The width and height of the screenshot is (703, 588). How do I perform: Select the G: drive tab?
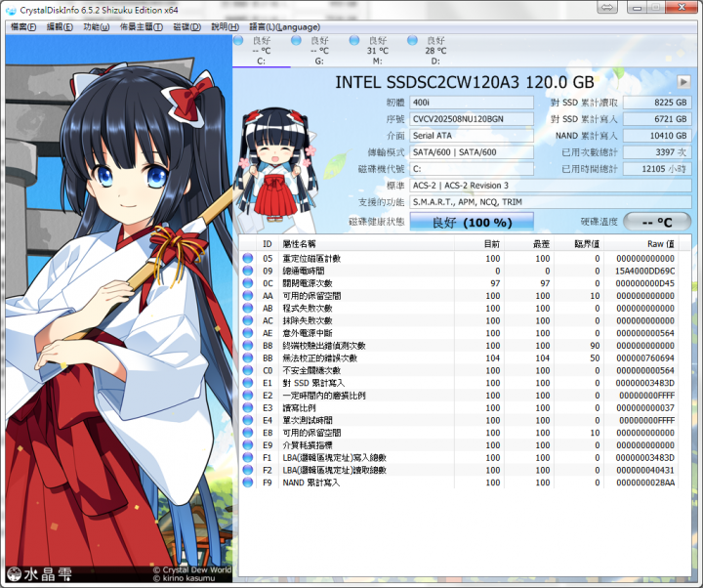coord(319,51)
